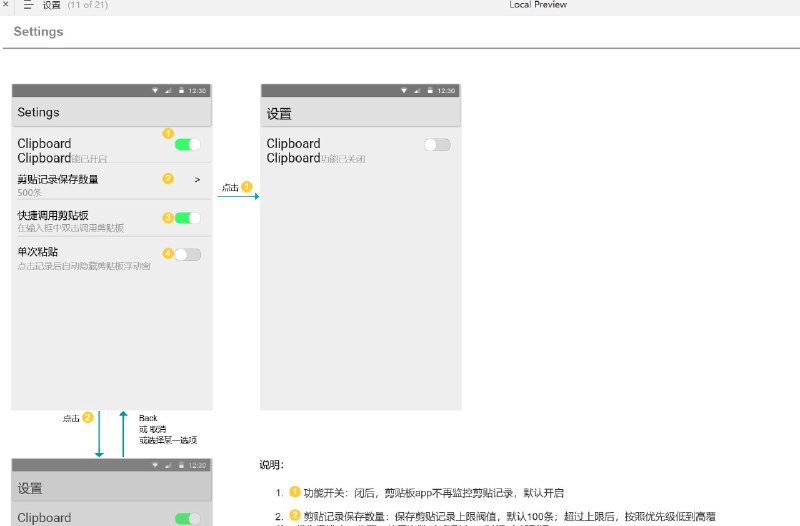Image resolution: width=800 pixels, height=526 pixels.
Task: Select the 剪贴记录保存数量 row label
Action: tap(58, 179)
